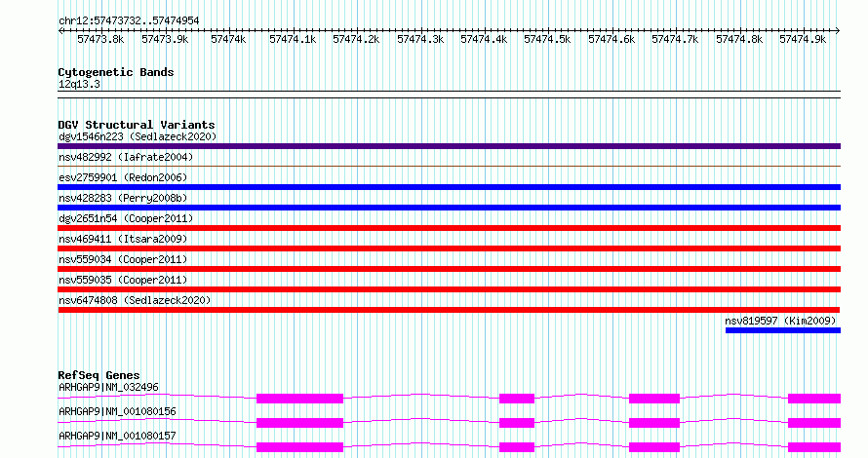Select the 12q13.3 cytogenetic band glyph
The width and height of the screenshot is (868, 458).
coord(449,95)
